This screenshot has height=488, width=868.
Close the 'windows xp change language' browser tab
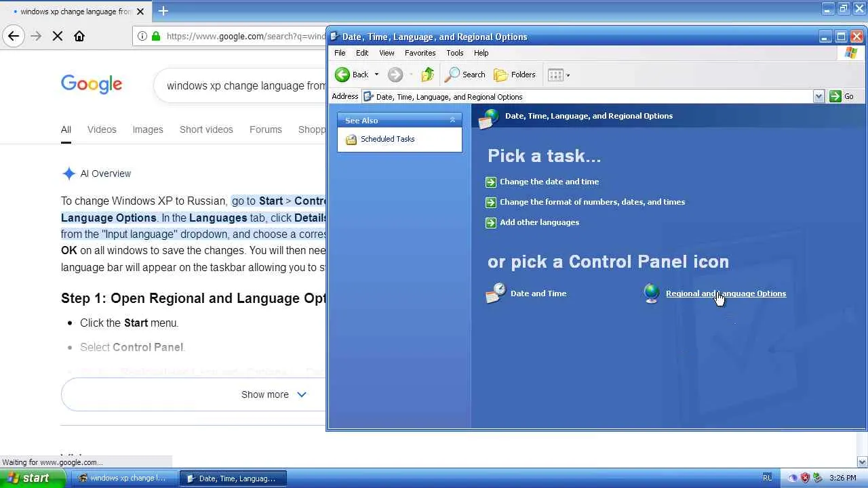(140, 12)
